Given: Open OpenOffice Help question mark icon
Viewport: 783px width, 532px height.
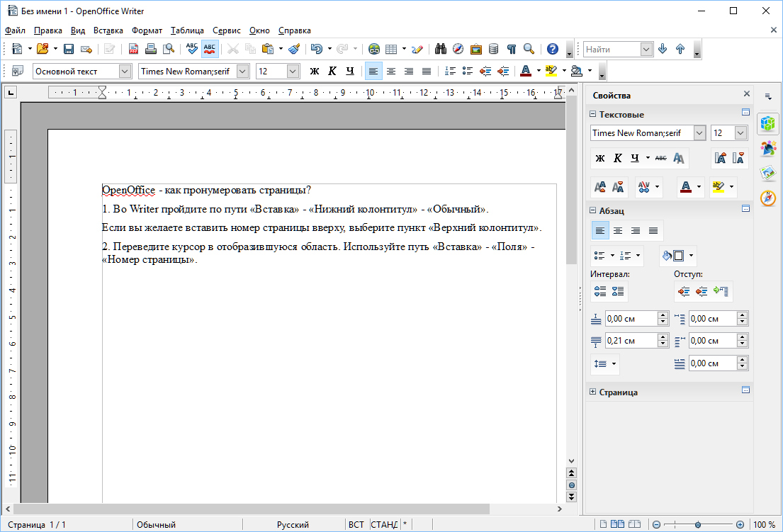Looking at the screenshot, I should point(552,49).
